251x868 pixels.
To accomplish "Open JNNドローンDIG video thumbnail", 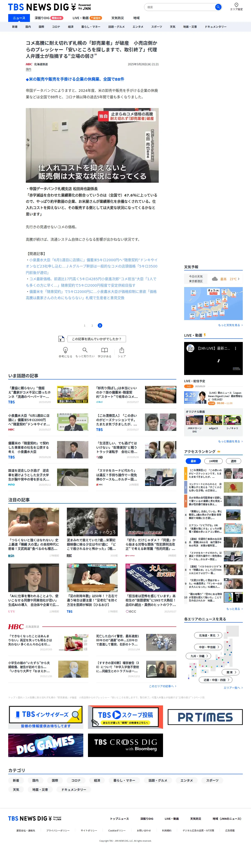I will coord(194,420).
